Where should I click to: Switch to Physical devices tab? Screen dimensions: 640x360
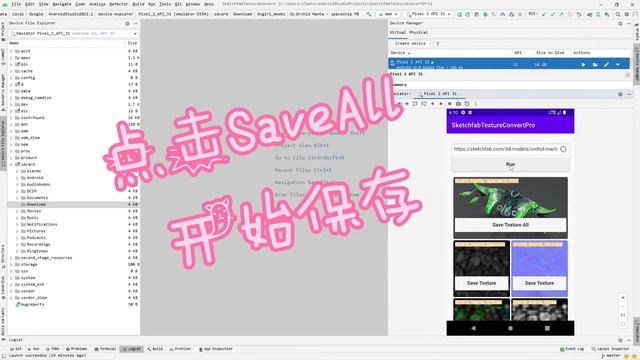pos(418,33)
